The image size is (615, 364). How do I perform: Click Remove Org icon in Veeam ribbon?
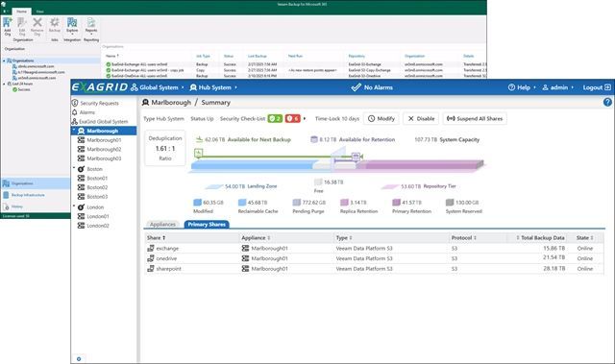[x=37, y=26]
